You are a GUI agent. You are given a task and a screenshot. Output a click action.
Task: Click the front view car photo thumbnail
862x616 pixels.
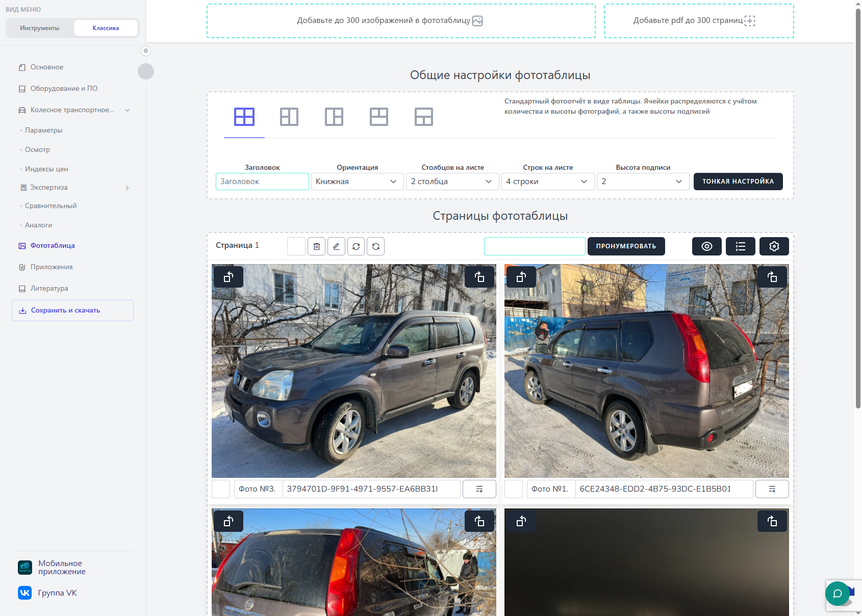click(x=354, y=371)
